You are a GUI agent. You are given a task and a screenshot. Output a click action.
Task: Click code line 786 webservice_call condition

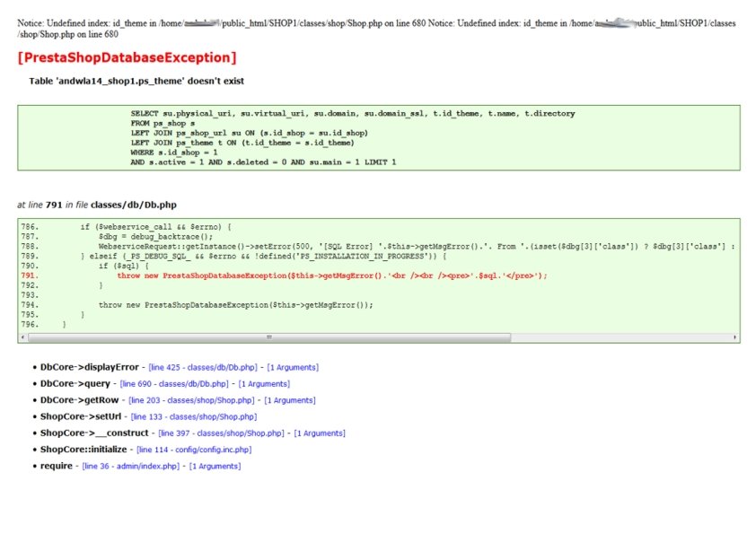tap(155, 227)
